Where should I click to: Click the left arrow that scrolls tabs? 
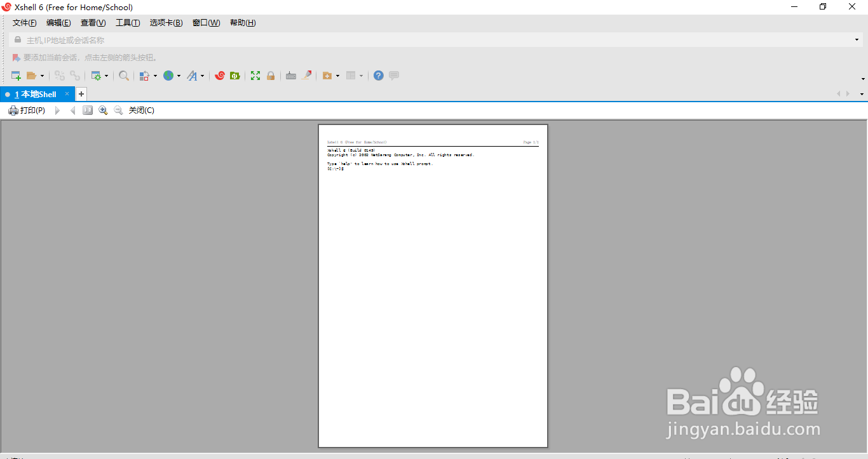(x=839, y=94)
